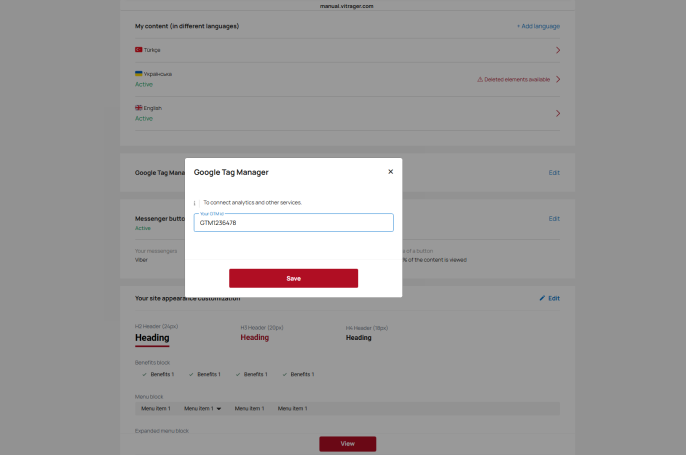686x455 pixels.
Task: Click the Turkish flag icon
Action: pos(139,50)
